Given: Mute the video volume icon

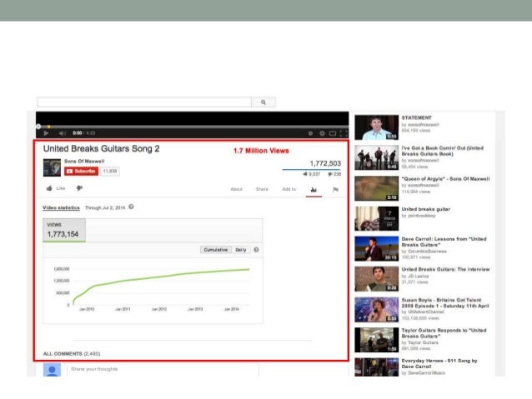Looking at the screenshot, I should [x=62, y=133].
